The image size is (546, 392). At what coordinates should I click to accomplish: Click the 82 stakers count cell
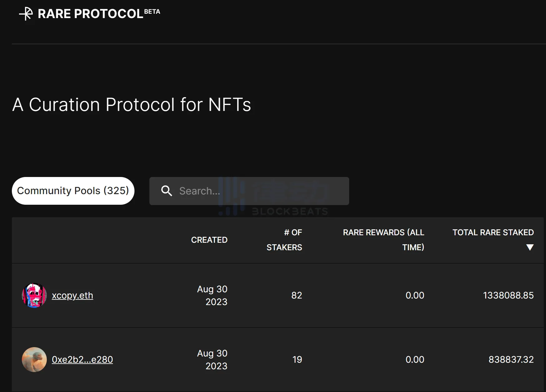tap(296, 295)
